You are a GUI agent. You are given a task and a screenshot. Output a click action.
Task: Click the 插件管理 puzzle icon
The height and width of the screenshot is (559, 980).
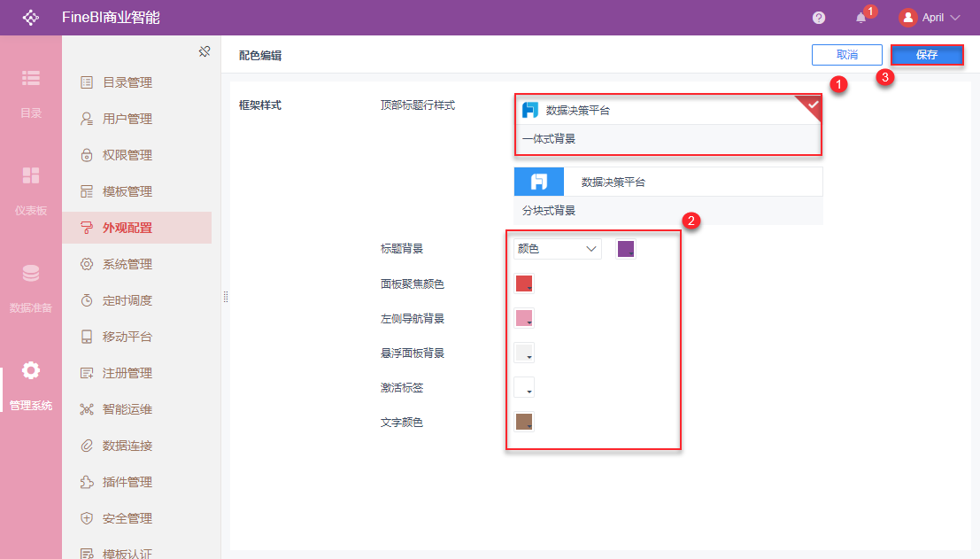[87, 482]
